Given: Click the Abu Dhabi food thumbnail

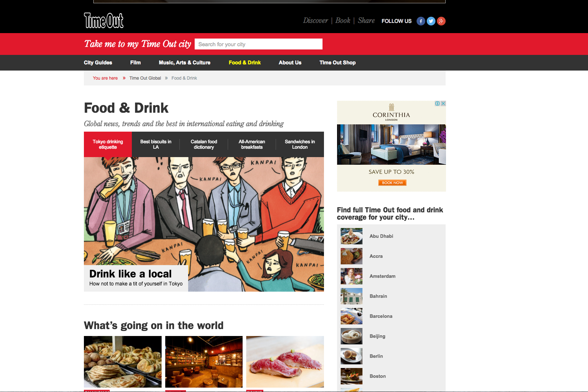Looking at the screenshot, I should coord(351,236).
